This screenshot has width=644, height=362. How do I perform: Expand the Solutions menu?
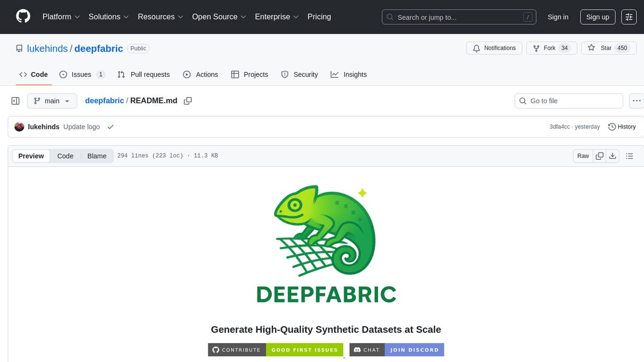pos(108,17)
